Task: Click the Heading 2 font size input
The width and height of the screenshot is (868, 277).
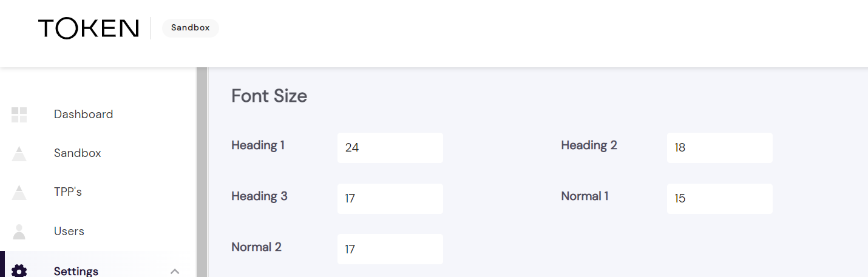Action: 719,148
